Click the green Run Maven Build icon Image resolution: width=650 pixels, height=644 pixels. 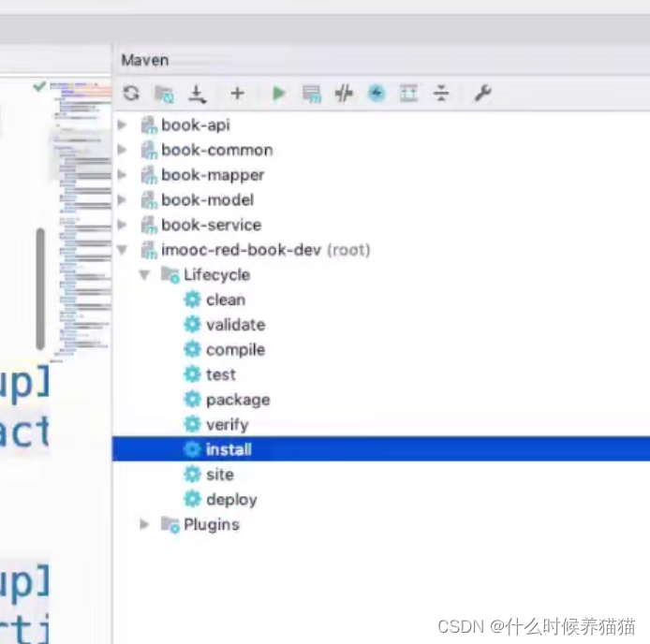point(278,94)
